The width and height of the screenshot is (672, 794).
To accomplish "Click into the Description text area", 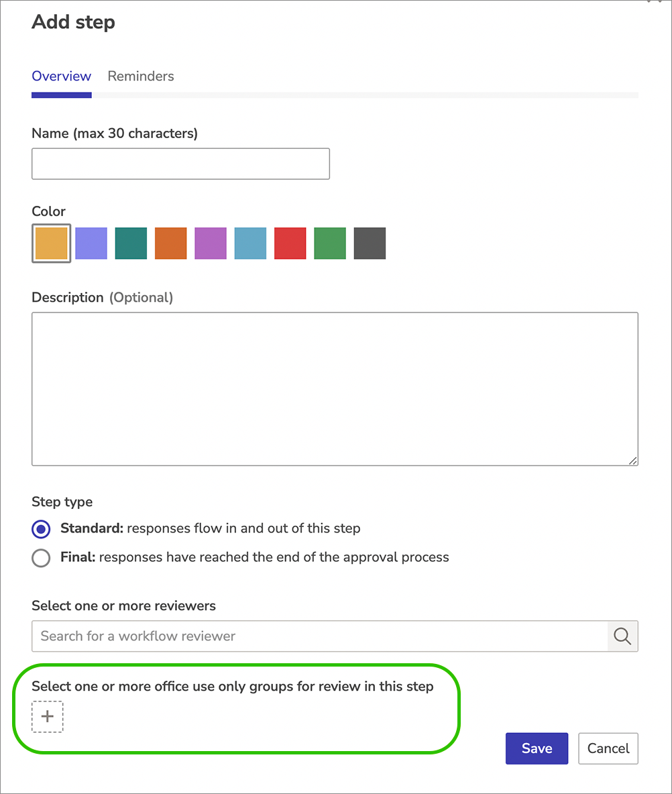I will tap(335, 389).
